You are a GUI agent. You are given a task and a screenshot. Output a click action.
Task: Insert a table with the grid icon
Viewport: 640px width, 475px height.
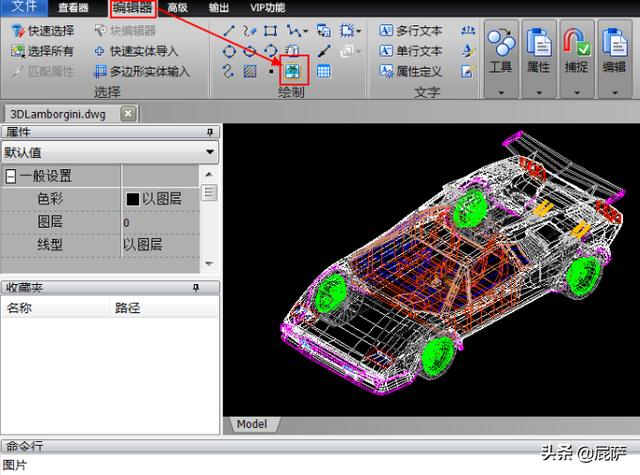tap(323, 71)
